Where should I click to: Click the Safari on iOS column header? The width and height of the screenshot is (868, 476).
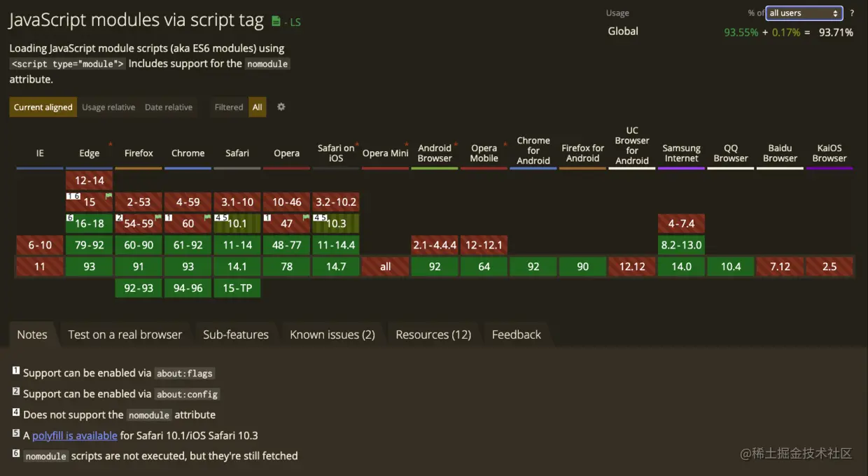tap(336, 153)
